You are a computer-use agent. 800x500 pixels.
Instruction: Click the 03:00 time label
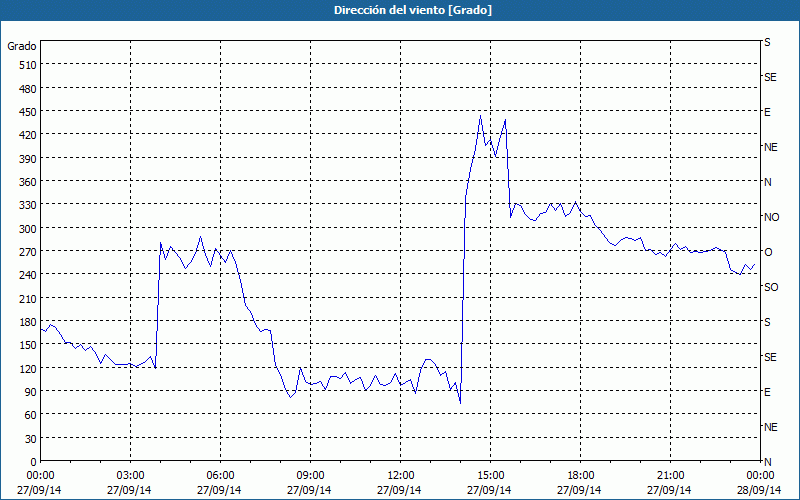pyautogui.click(x=130, y=475)
